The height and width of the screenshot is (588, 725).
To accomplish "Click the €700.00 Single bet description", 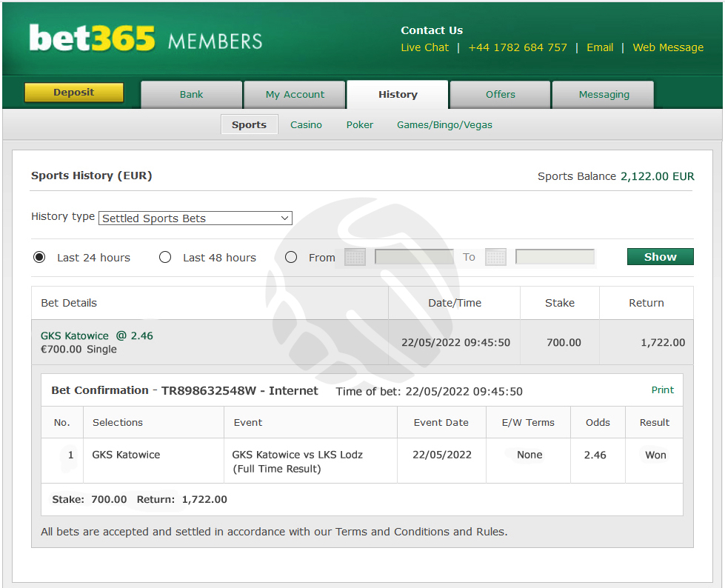I will click(78, 349).
